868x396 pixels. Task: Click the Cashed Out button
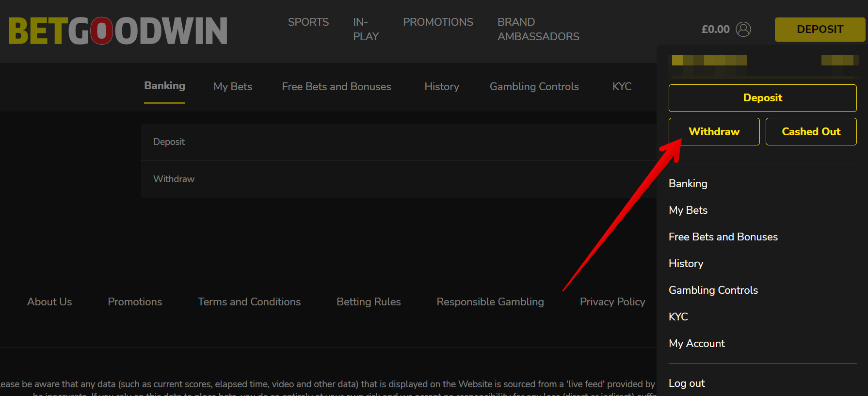point(811,131)
